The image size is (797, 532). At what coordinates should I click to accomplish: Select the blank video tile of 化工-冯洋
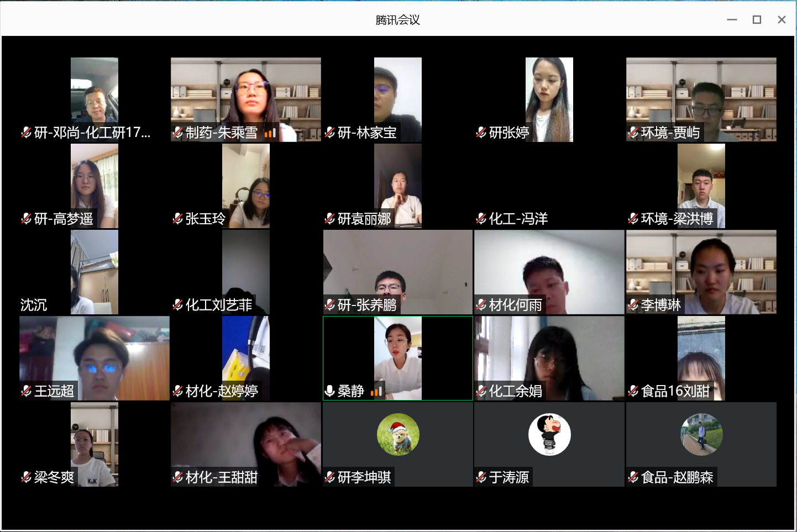click(549, 186)
